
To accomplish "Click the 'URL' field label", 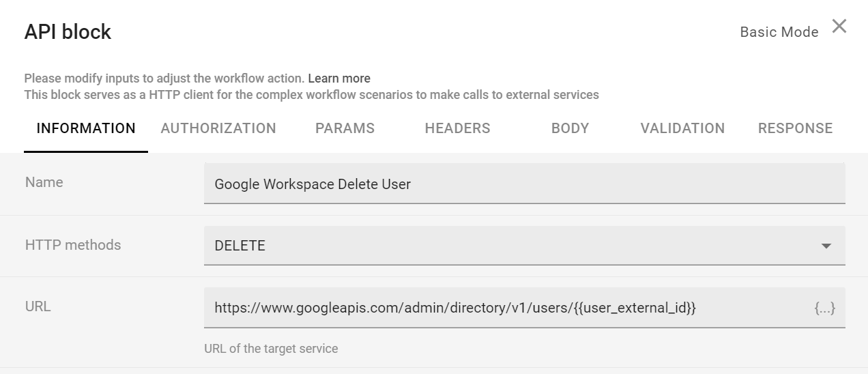I will [38, 306].
